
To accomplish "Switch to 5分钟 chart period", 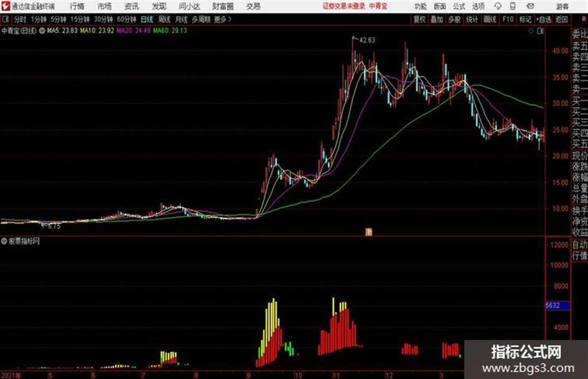I will pyautogui.click(x=58, y=19).
